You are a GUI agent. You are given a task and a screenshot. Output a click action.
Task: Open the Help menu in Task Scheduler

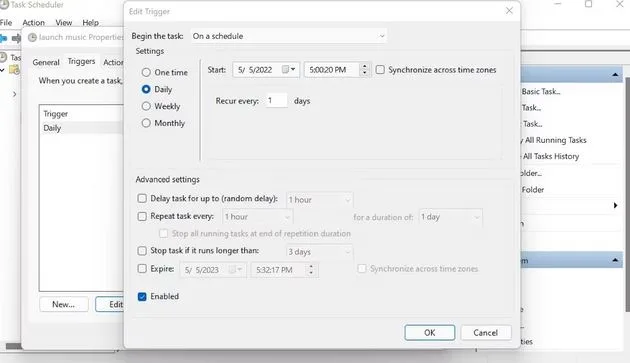pos(90,23)
